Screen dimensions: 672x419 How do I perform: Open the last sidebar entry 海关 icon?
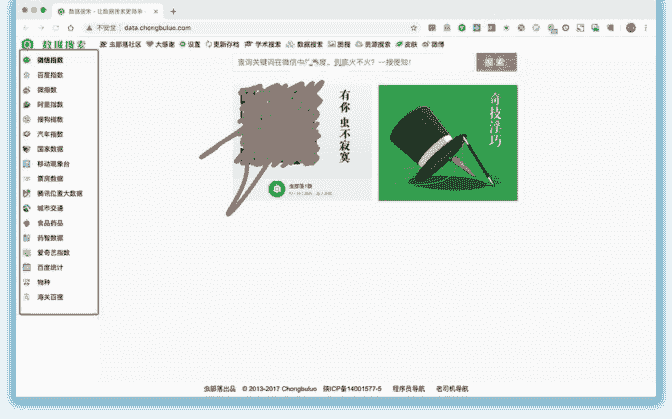click(x=27, y=297)
